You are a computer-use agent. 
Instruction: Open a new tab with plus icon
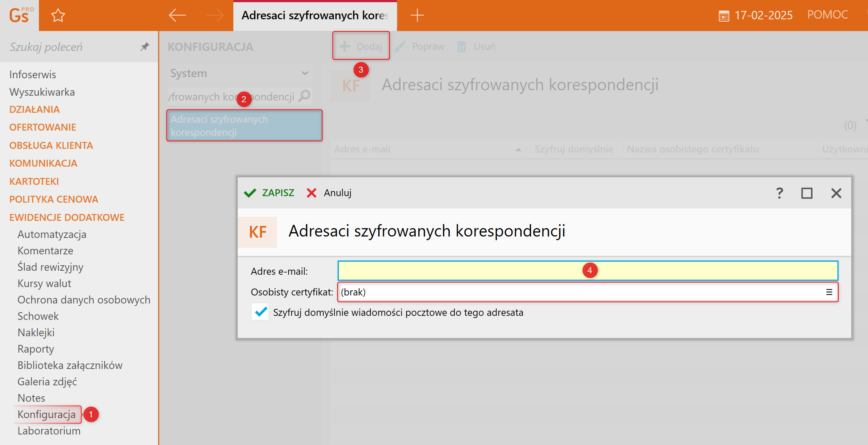tap(417, 15)
